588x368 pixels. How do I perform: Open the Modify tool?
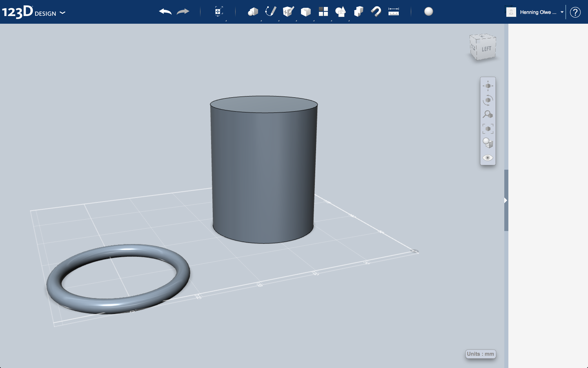click(x=306, y=11)
